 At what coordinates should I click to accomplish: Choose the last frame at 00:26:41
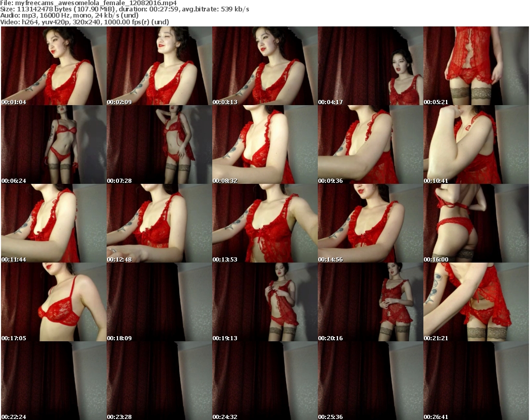(x=476, y=381)
